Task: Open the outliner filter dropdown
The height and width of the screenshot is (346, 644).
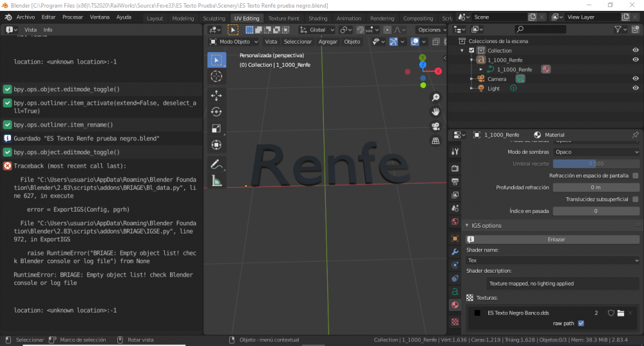Action: coord(620,29)
